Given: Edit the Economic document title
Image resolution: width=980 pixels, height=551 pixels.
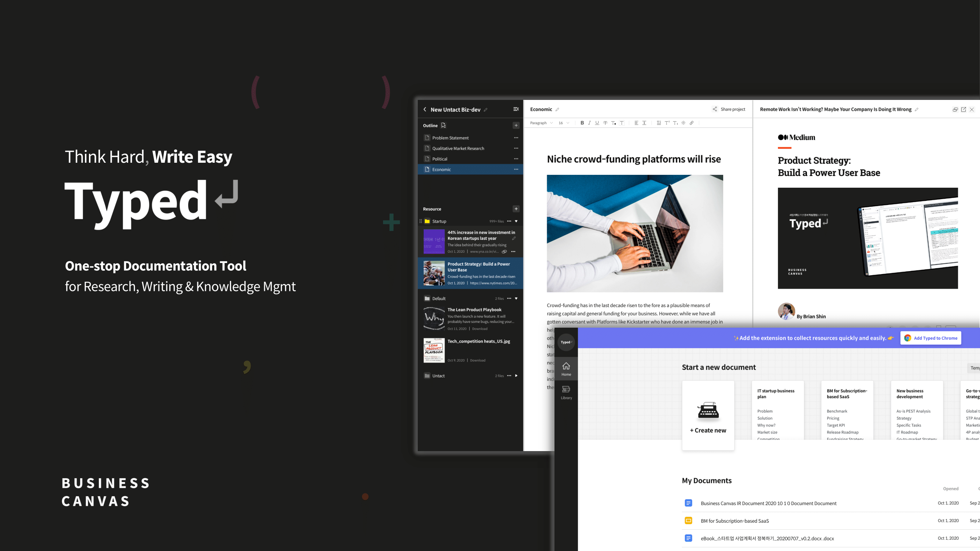Looking at the screenshot, I should 557,109.
